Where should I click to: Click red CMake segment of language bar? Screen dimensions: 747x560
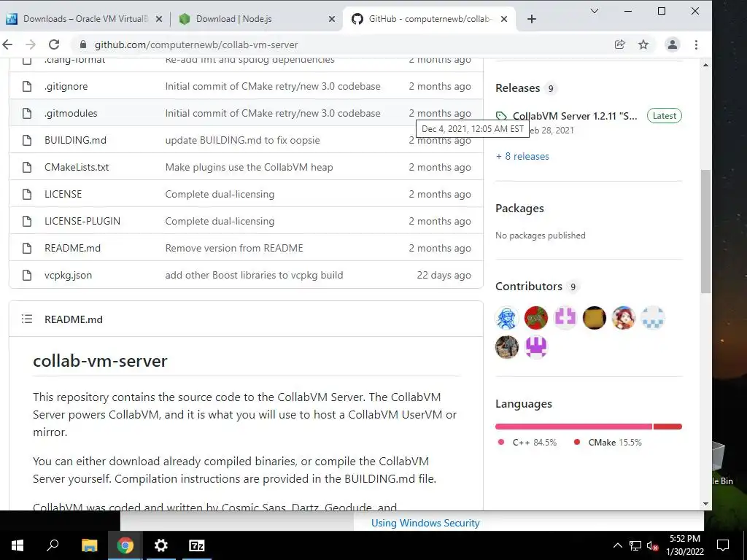tap(667, 427)
